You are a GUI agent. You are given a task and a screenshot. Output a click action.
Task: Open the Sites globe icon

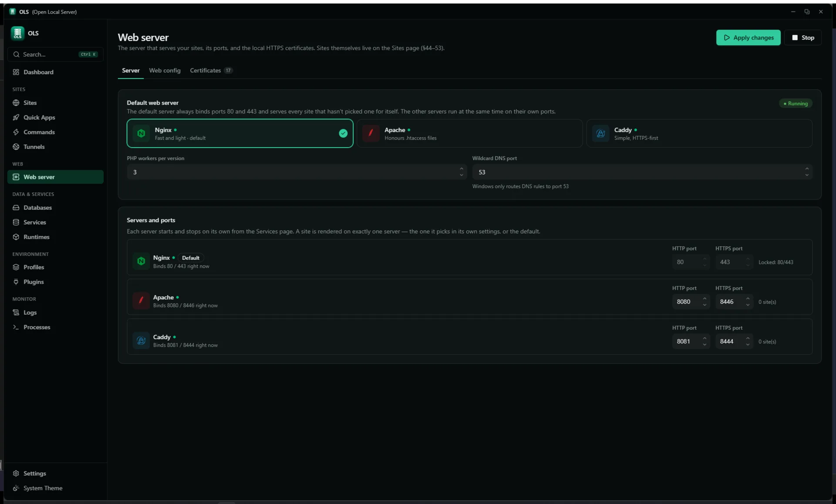[x=16, y=103]
